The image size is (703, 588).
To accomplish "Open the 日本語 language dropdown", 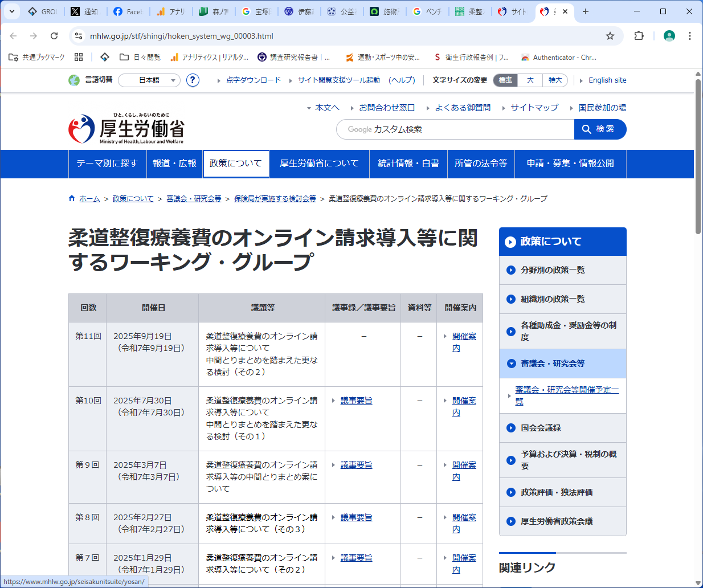I will point(150,80).
